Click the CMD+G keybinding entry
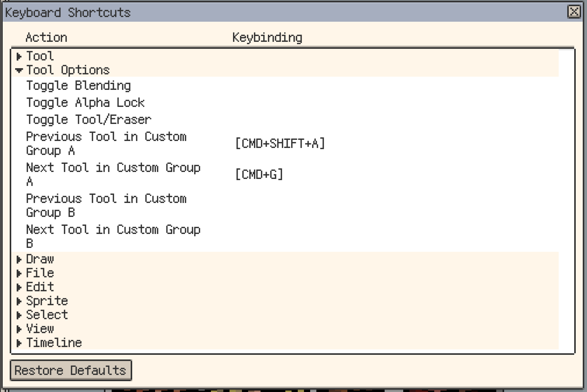 coord(258,174)
